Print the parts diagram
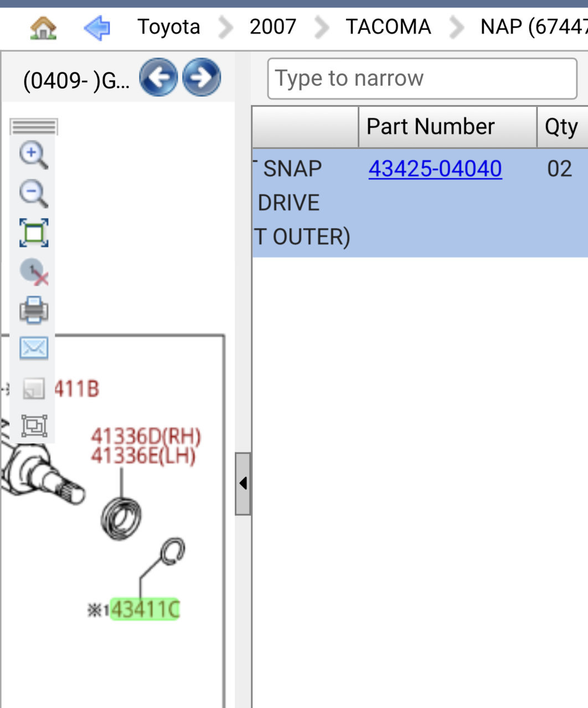Screen dimensions: 588x708 click(34, 310)
